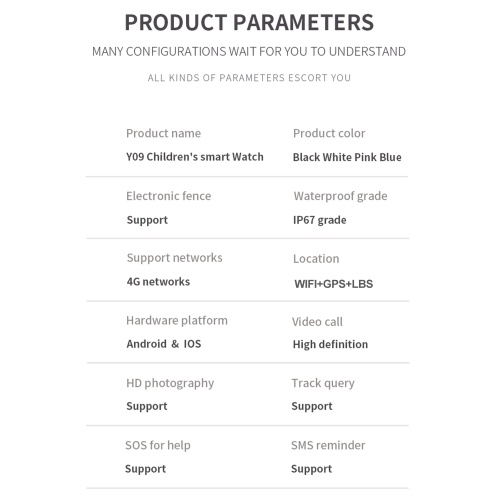Select the Waterproof grade label
500x500 pixels.
click(340, 196)
